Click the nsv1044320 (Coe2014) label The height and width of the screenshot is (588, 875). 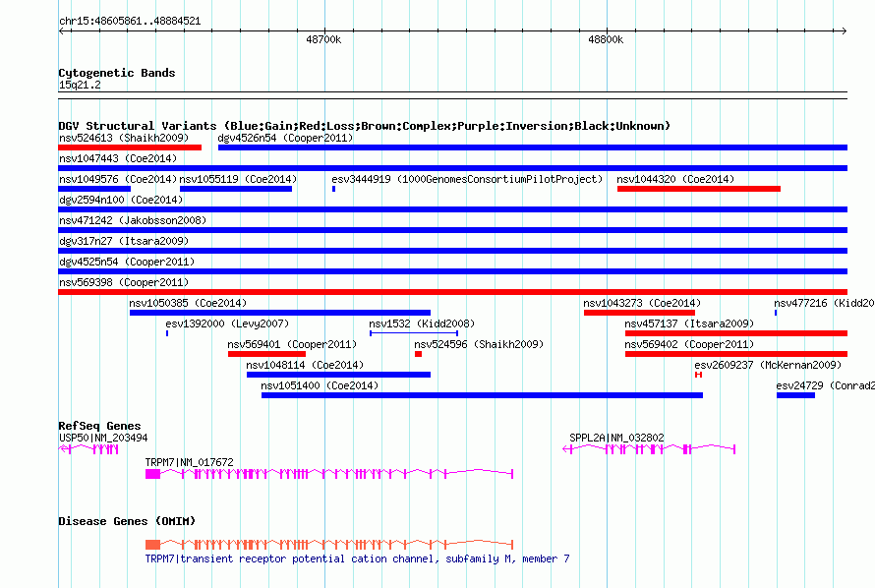pyautogui.click(x=675, y=179)
